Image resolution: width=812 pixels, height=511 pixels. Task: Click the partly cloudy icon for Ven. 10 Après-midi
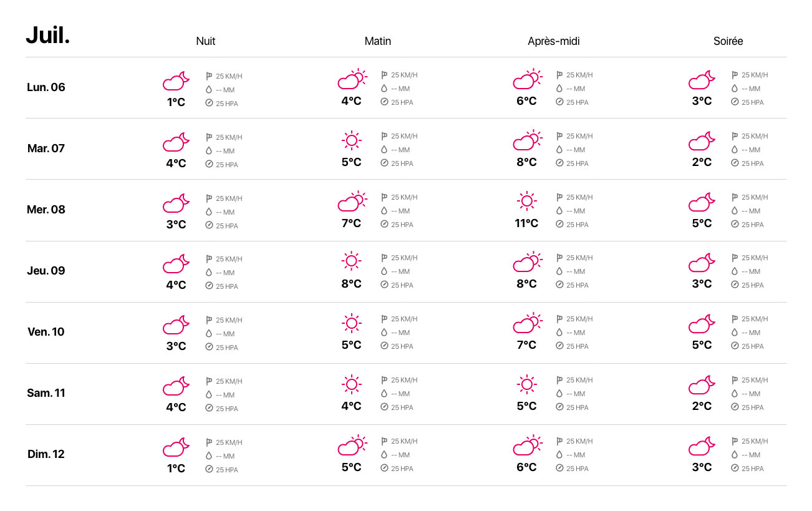[528, 323]
